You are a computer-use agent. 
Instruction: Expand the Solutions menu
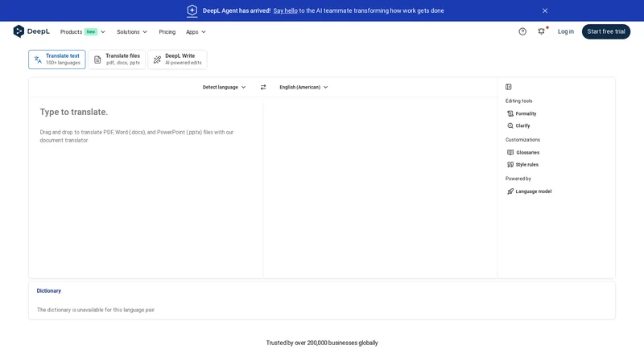[x=132, y=32]
